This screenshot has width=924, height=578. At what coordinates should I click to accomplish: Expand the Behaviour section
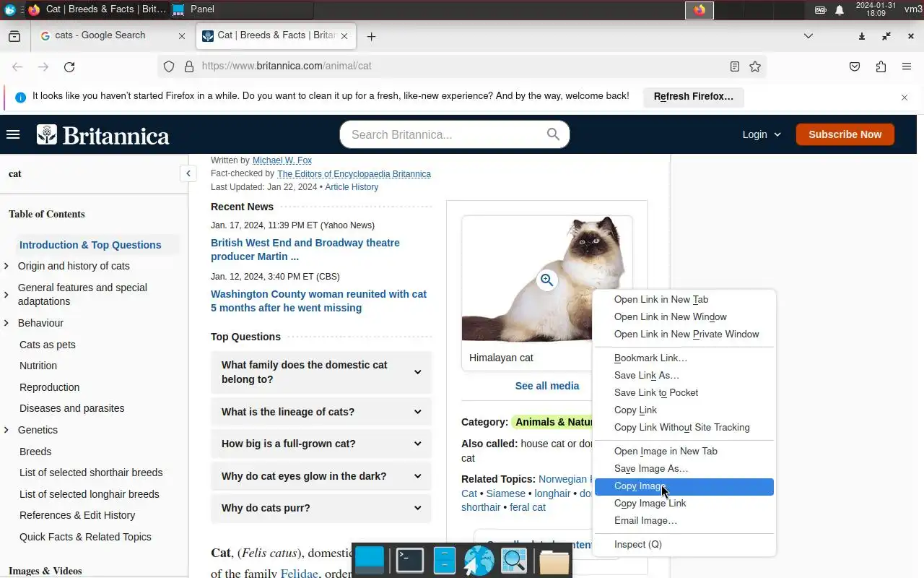coord(6,323)
